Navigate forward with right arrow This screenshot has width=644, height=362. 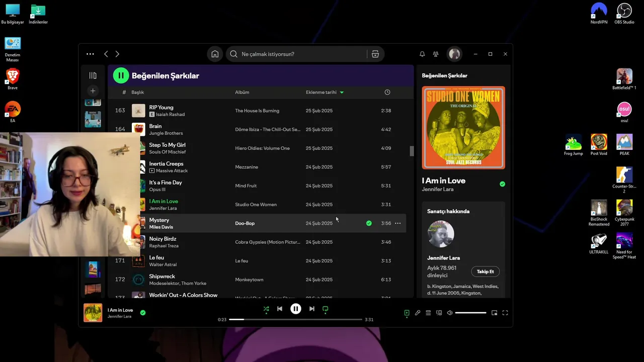click(x=117, y=54)
